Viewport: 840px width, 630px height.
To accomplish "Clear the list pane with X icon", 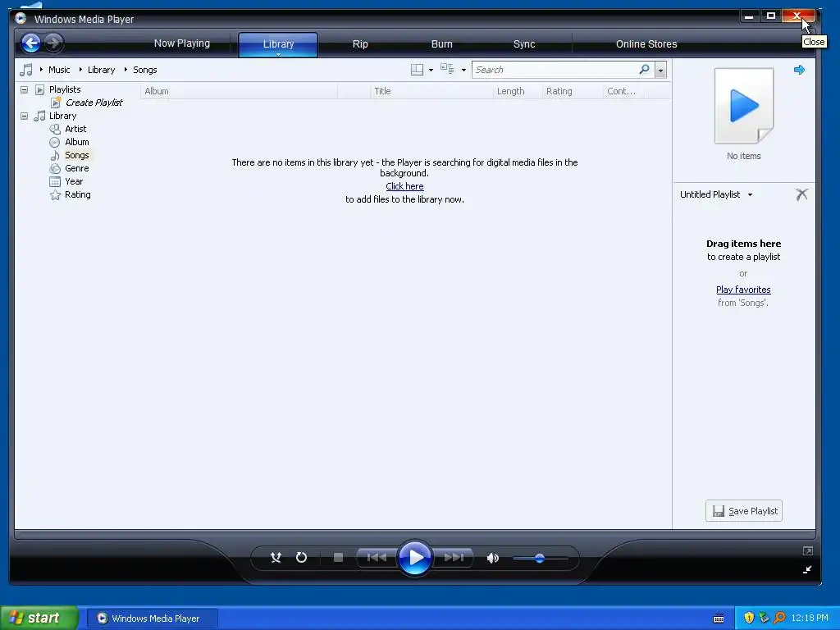I will click(801, 194).
